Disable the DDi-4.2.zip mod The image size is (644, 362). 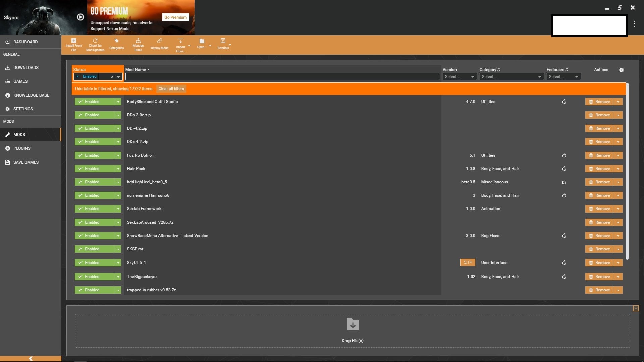[95, 128]
